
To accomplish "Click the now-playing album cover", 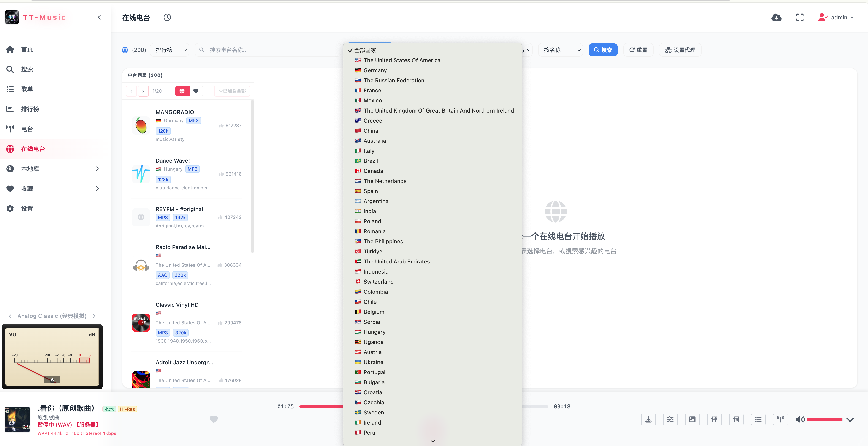I will point(17,419).
